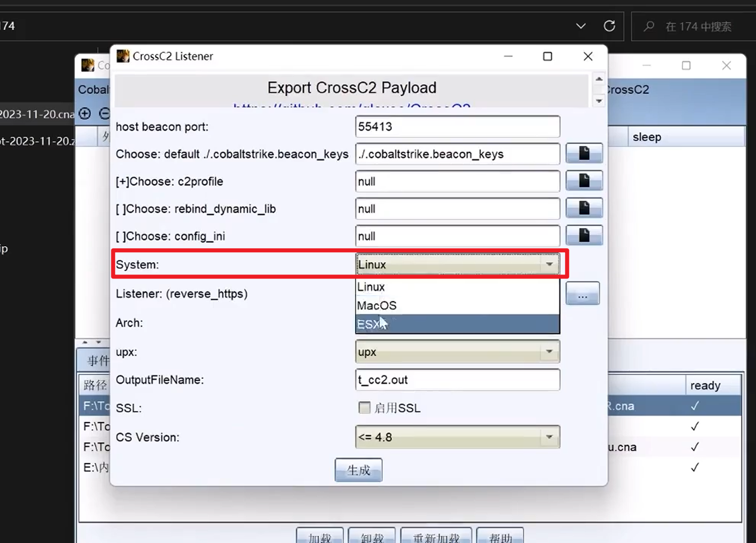The height and width of the screenshot is (543, 756).
Task: Refresh the file explorer address bar
Action: (x=610, y=26)
